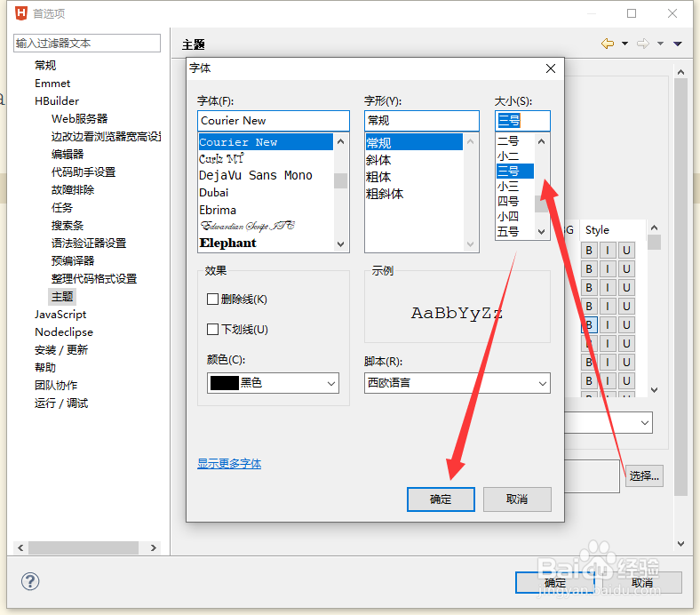Open Nodeclipse preferences category

pyautogui.click(x=64, y=332)
